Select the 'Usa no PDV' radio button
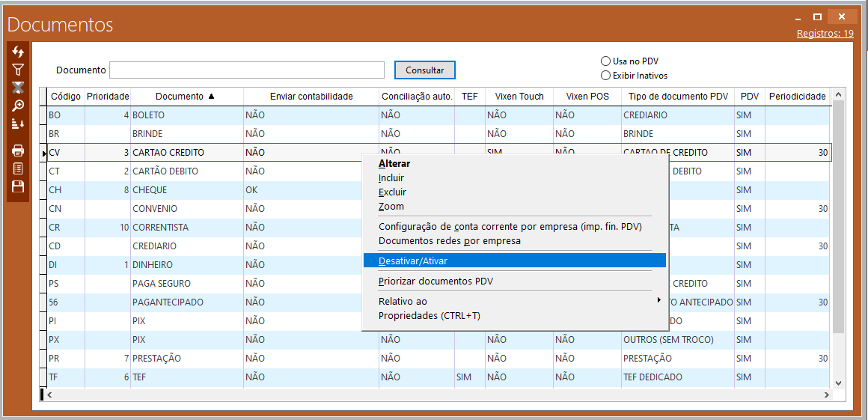The height and width of the screenshot is (420, 868). tap(605, 61)
